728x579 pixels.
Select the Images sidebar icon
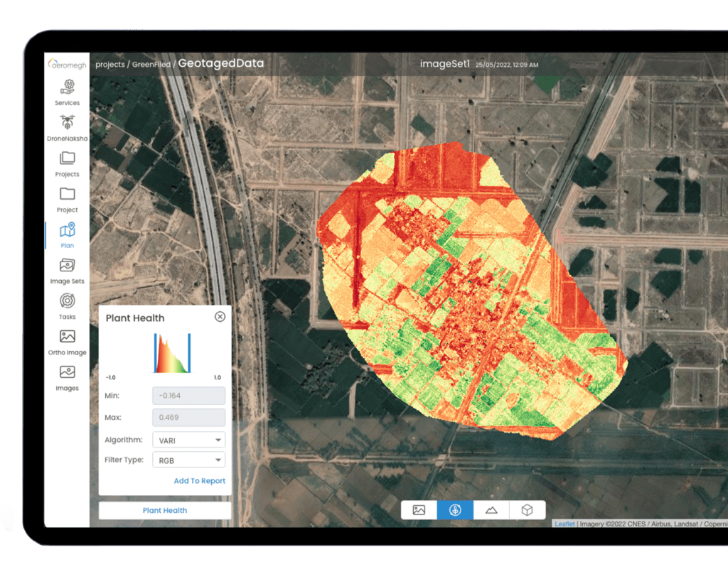tap(68, 372)
